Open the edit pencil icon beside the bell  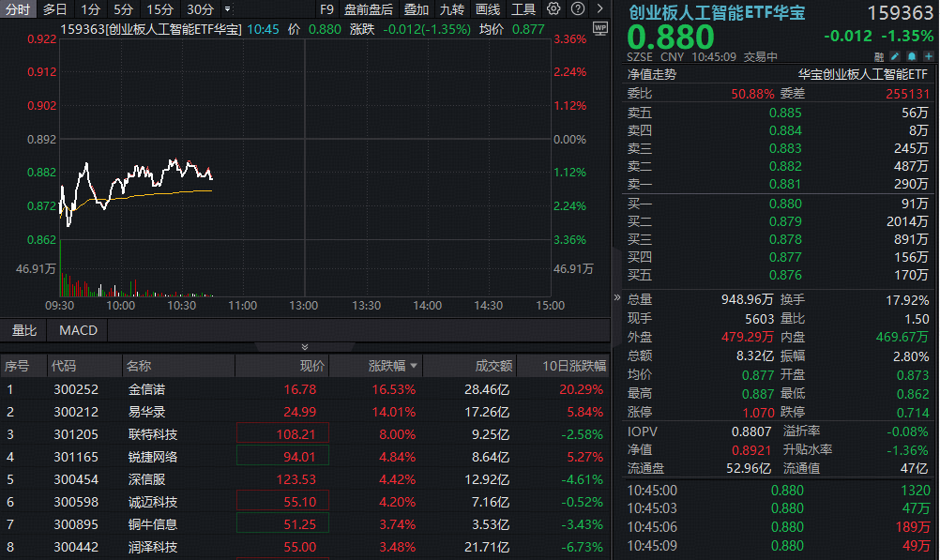894,56
